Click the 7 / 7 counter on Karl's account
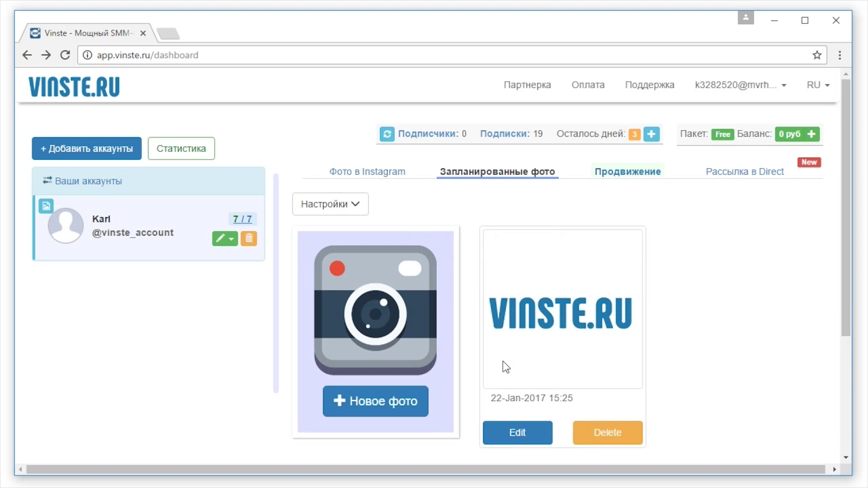The width and height of the screenshot is (868, 488). [242, 219]
